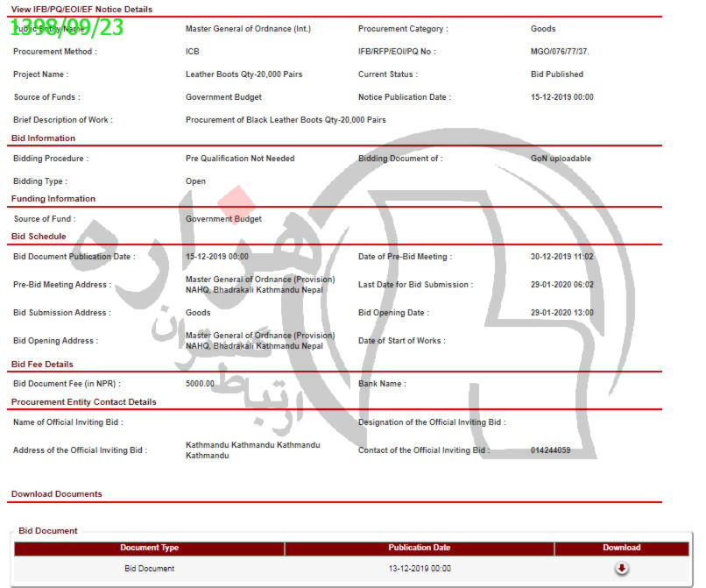Image resolution: width=706 pixels, height=588 pixels.
Task: Select the Bid Document row label
Action: [149, 569]
